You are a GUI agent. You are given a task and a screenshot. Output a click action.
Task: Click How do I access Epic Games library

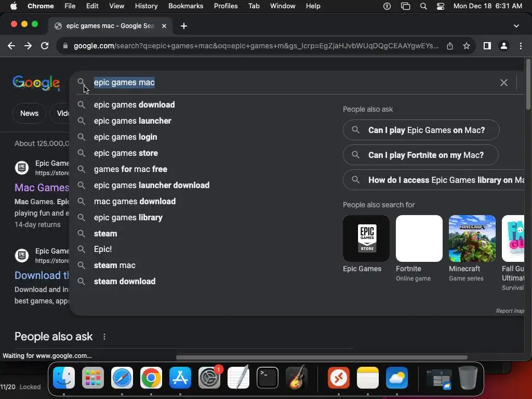(x=434, y=180)
